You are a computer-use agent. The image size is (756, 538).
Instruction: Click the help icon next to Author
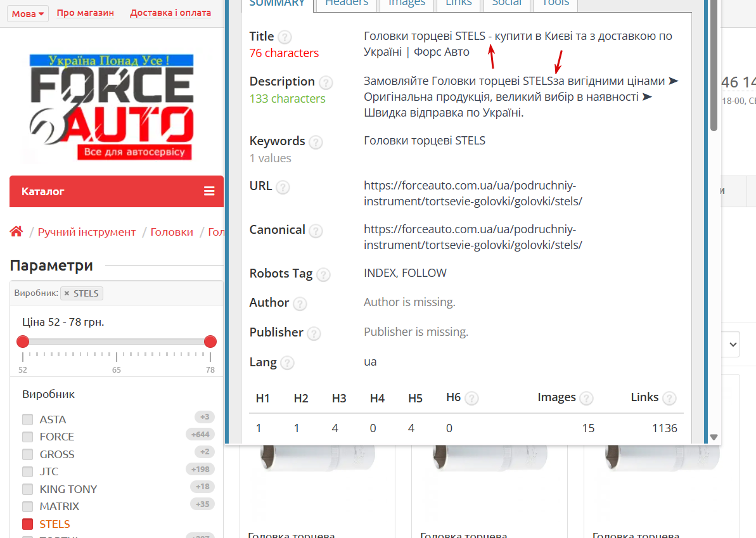point(300,304)
